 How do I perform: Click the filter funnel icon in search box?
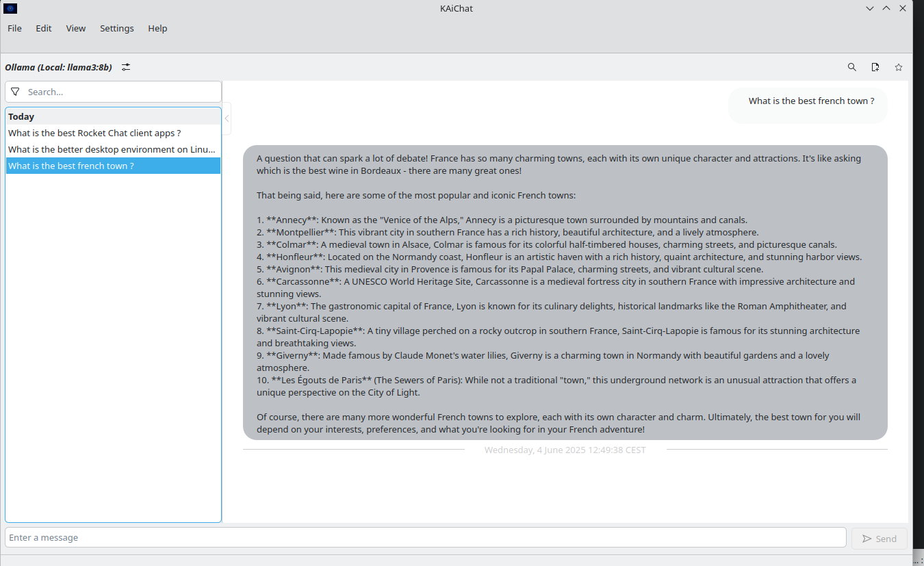(15, 92)
